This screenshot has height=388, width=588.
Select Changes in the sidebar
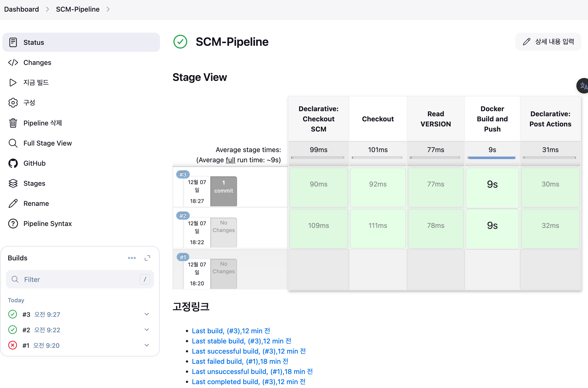(37, 62)
